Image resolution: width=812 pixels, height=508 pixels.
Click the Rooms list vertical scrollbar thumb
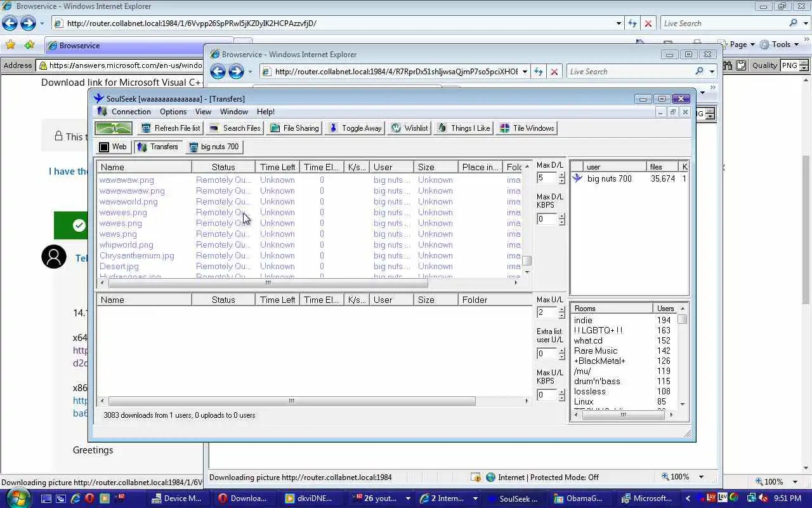click(x=683, y=319)
